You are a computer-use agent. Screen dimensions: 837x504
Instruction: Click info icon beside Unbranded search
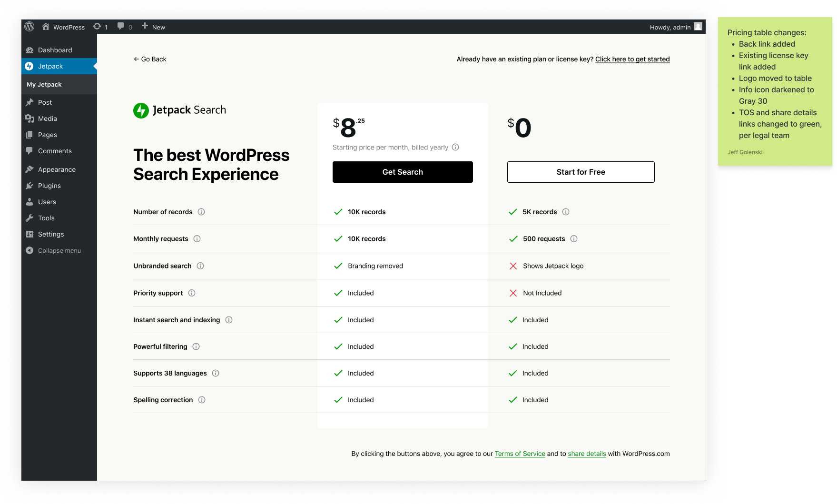click(200, 266)
